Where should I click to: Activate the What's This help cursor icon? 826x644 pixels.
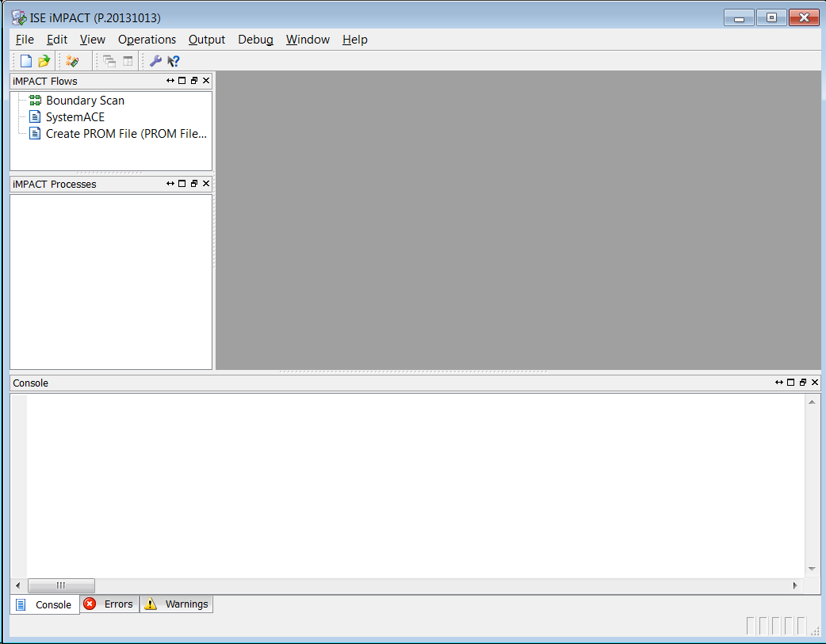[x=174, y=61]
